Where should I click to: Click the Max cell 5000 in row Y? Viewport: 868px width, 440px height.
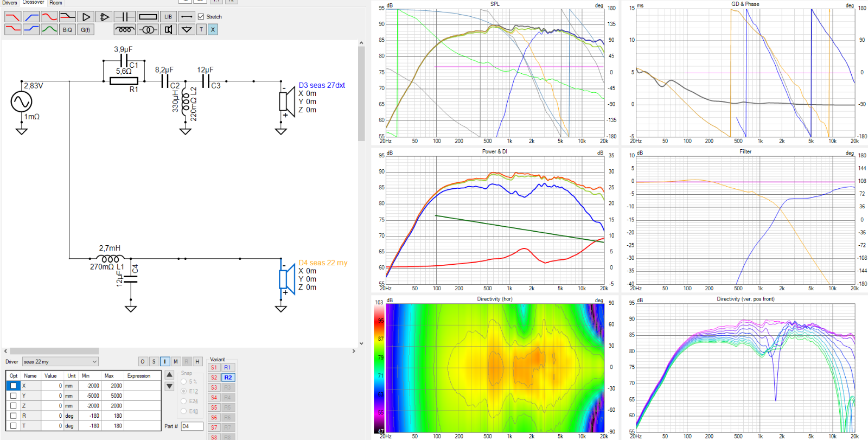click(113, 396)
